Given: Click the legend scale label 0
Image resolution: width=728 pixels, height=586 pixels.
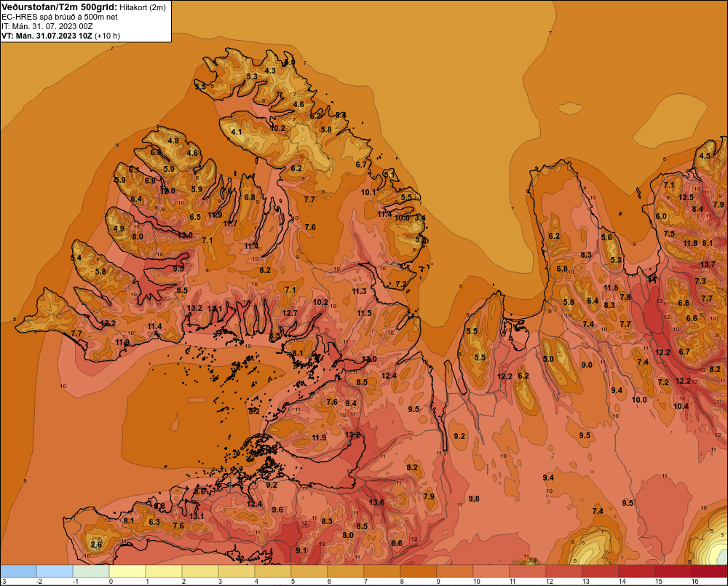Looking at the screenshot, I should coord(111,582).
